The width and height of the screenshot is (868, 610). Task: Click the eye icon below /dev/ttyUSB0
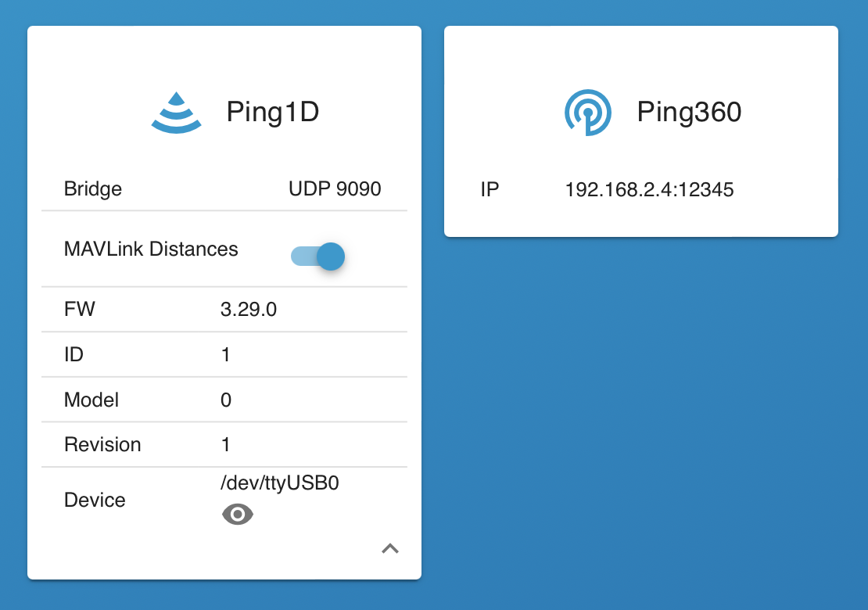(237, 514)
